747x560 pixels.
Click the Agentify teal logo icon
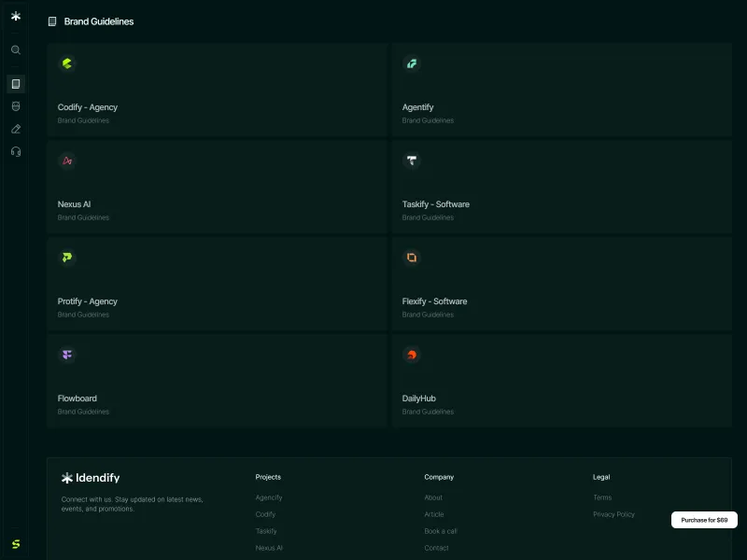click(x=412, y=63)
